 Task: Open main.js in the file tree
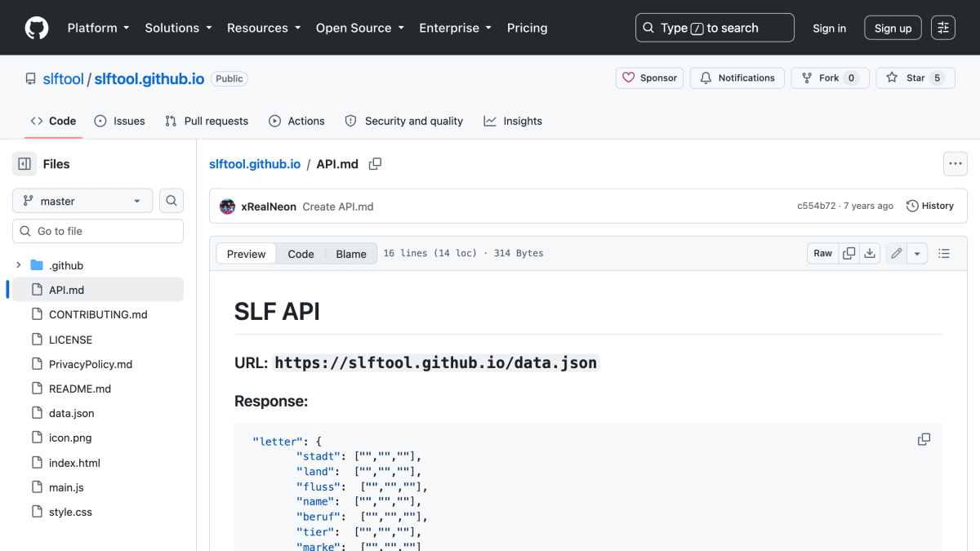98,487
